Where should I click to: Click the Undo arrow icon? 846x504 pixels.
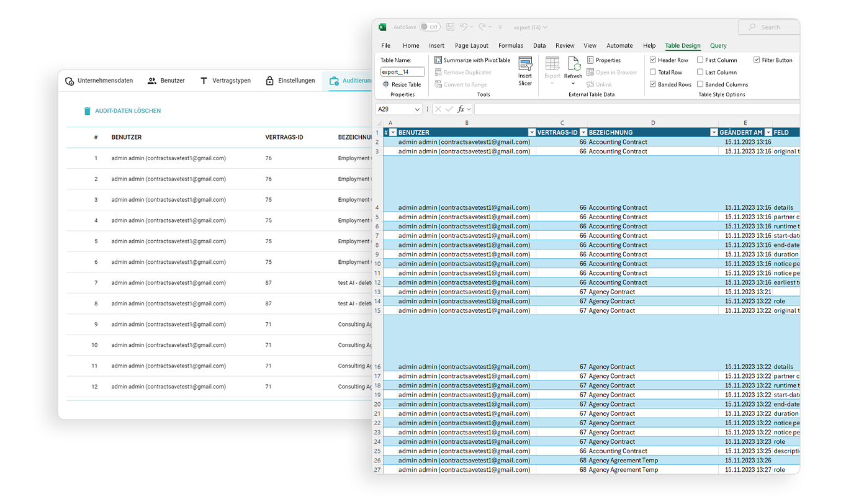463,27
